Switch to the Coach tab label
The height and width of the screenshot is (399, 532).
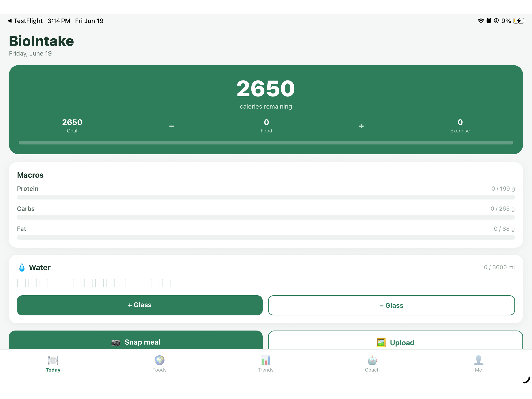(x=372, y=370)
